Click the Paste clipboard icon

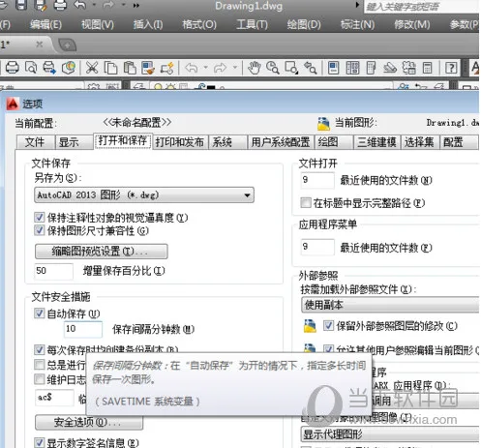pyautogui.click(x=130, y=68)
